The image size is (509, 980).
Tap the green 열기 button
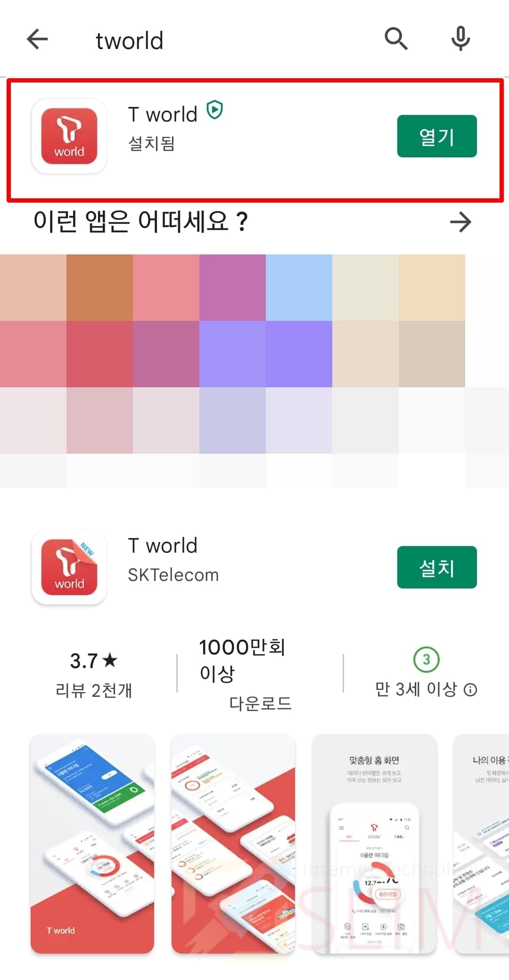437,136
